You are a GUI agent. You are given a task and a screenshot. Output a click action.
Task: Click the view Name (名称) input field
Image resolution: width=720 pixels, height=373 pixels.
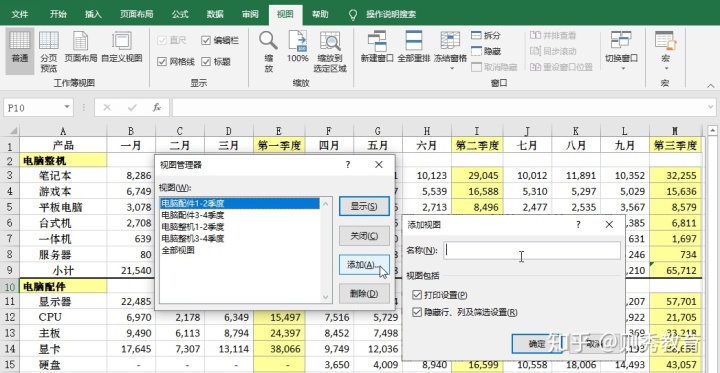532,250
